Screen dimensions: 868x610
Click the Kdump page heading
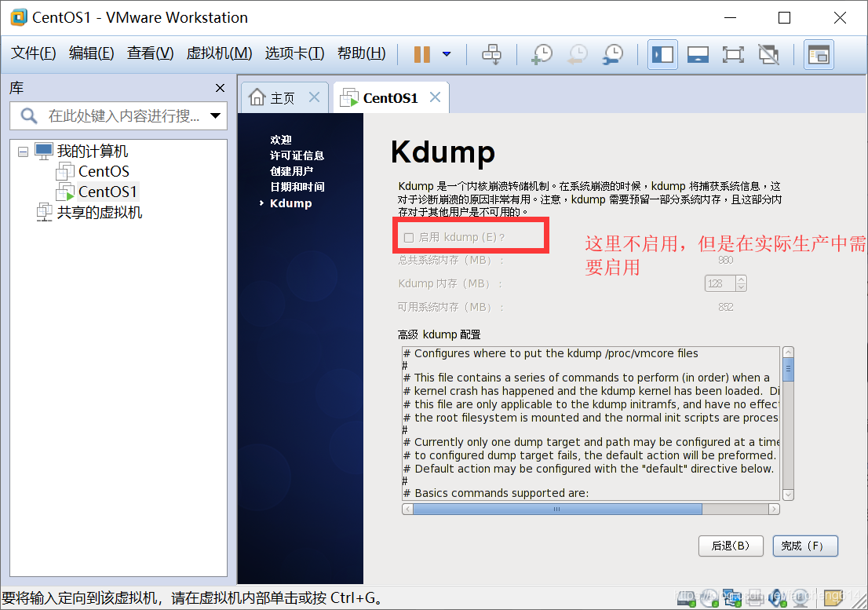point(443,152)
